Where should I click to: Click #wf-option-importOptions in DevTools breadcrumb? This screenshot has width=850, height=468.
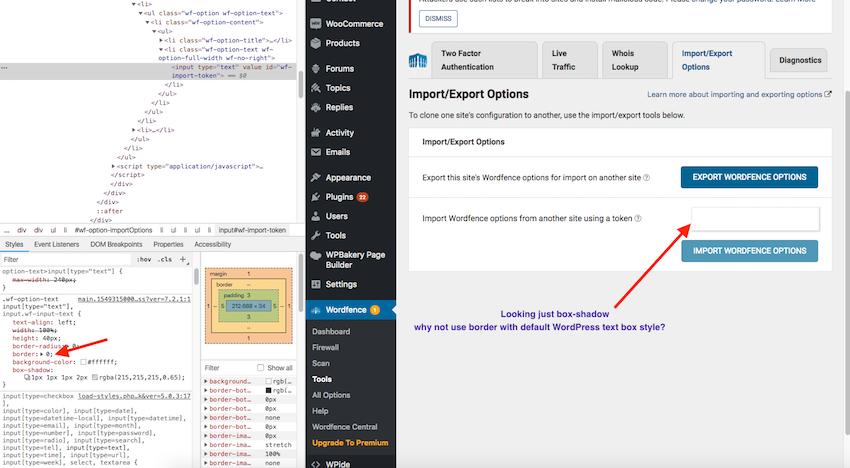pos(113,230)
